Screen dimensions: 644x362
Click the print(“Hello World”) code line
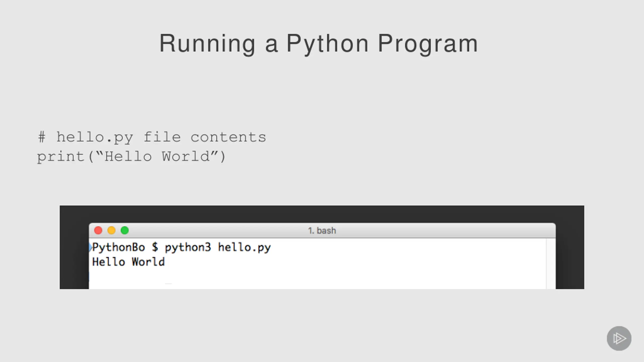132,157
